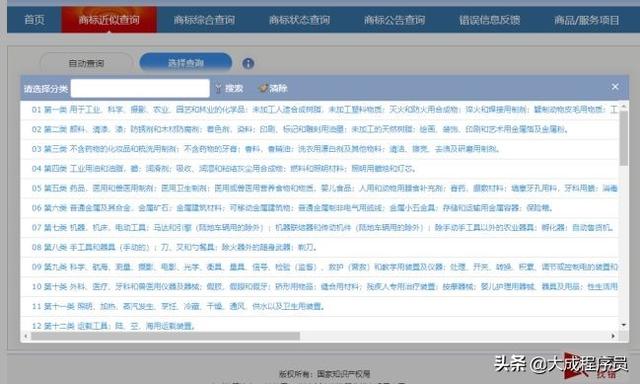
Task: Click the 搜索 button text
Action: coord(234,88)
